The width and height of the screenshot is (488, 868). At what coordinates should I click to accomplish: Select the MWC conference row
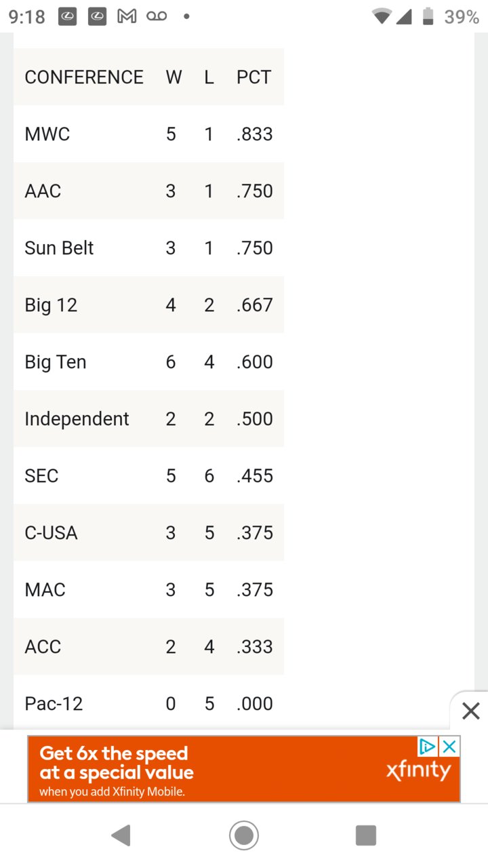point(148,134)
